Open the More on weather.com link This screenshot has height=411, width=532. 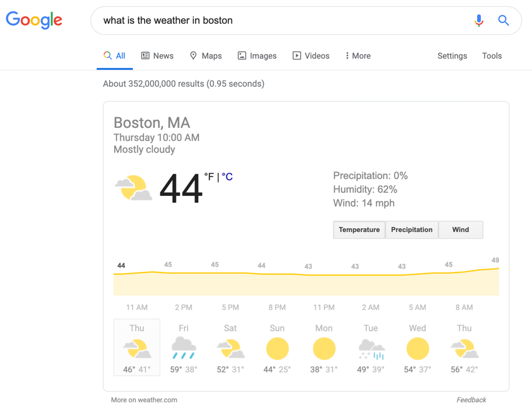[143, 399]
